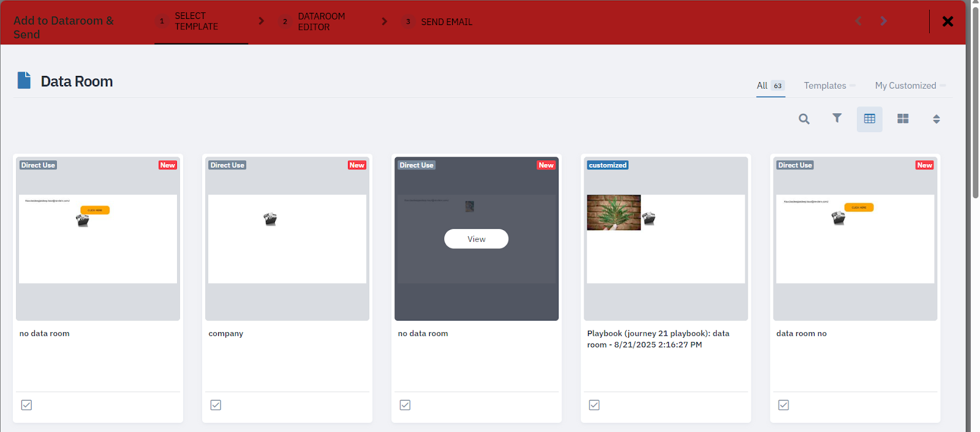Open the Templates tab

click(824, 86)
